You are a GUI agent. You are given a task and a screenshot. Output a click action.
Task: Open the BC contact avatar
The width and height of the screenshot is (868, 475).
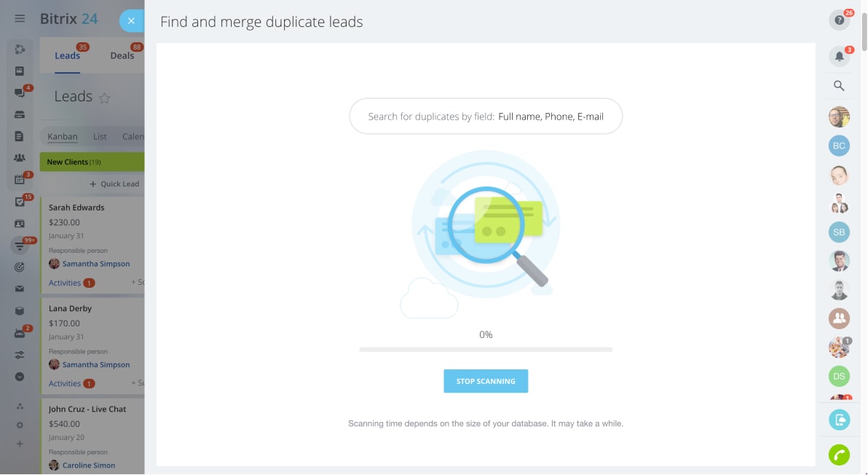click(x=839, y=146)
